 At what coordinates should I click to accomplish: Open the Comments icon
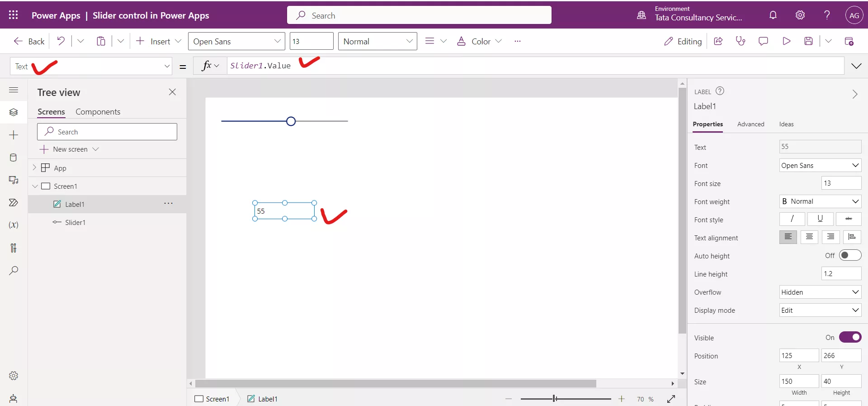tap(763, 41)
